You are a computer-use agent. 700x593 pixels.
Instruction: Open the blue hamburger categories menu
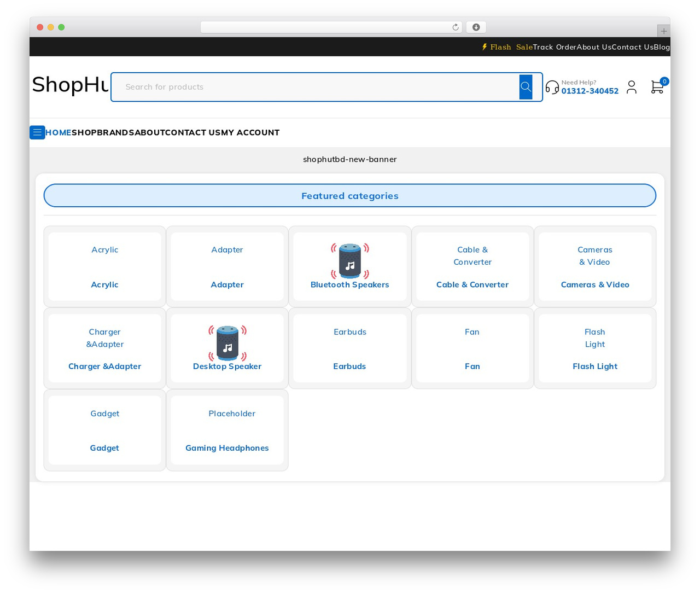click(37, 132)
